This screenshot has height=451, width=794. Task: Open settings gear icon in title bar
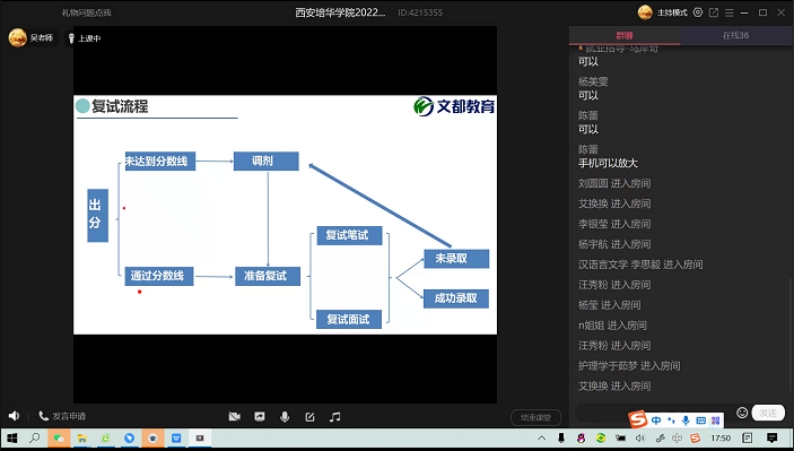coord(698,13)
